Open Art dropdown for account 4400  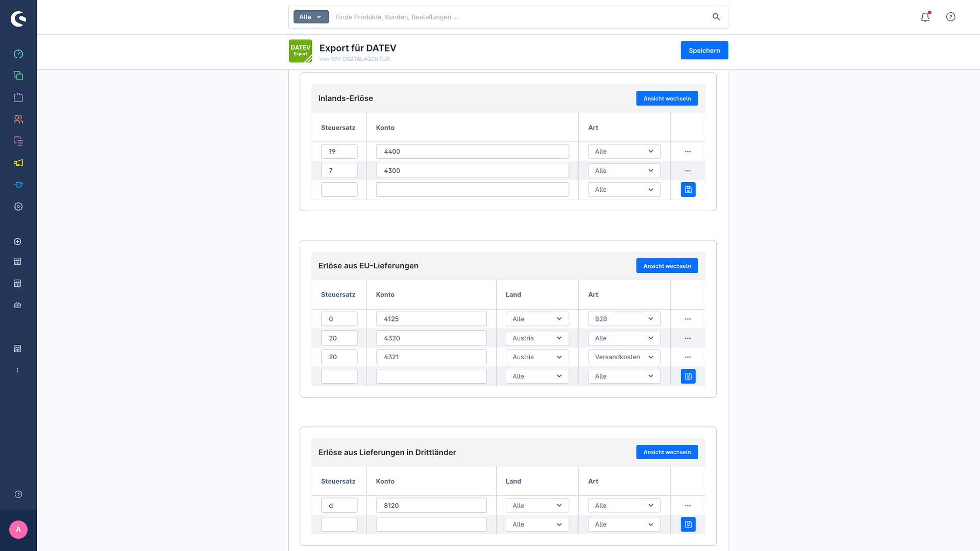pyautogui.click(x=624, y=152)
